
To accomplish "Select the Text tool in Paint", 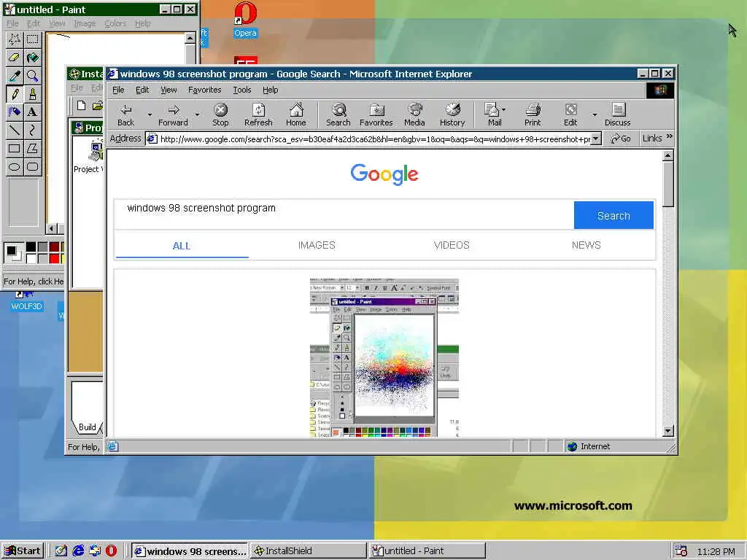I will (32, 112).
